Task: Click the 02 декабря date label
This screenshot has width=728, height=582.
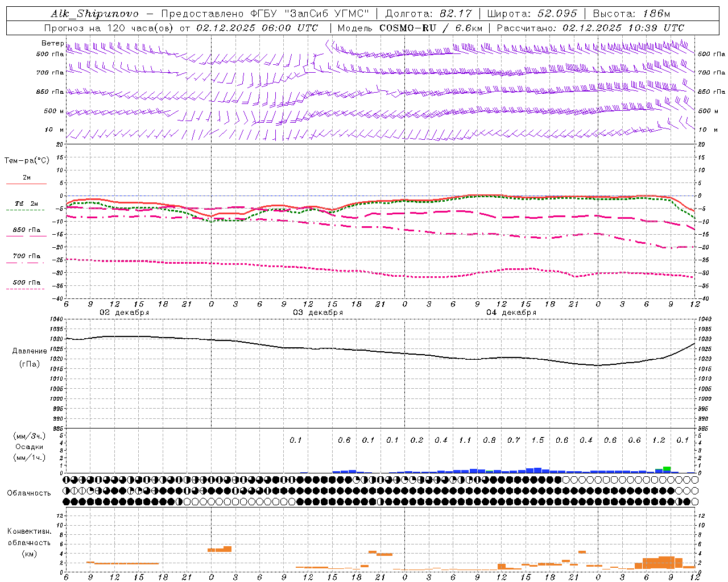Action: coord(125,313)
